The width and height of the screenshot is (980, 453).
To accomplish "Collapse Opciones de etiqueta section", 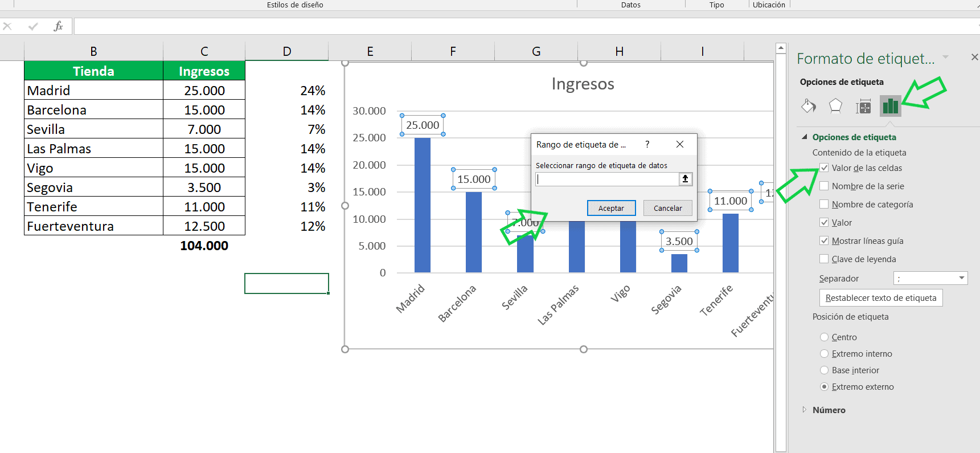I will (805, 137).
